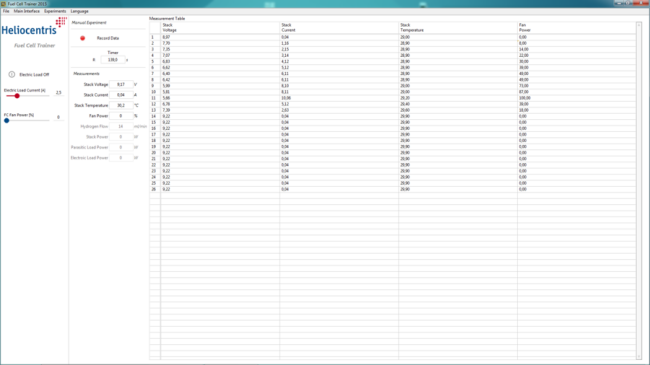Click the Stack Voltage measurement field
This screenshot has width=650, height=365.
[x=121, y=84]
